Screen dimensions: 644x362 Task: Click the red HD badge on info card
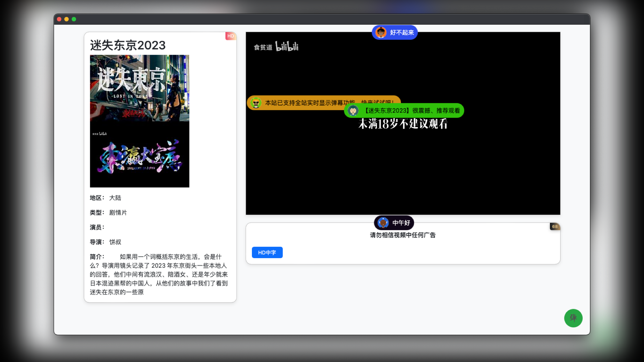(230, 36)
